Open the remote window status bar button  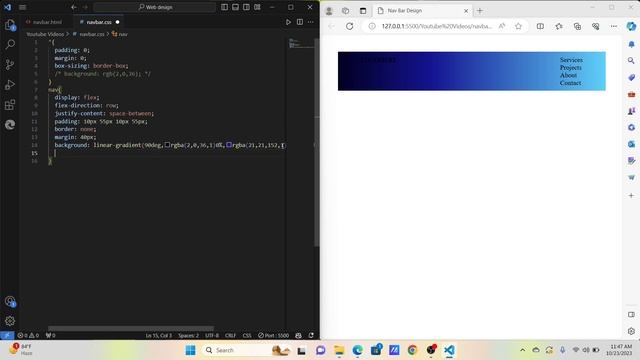tap(7, 336)
